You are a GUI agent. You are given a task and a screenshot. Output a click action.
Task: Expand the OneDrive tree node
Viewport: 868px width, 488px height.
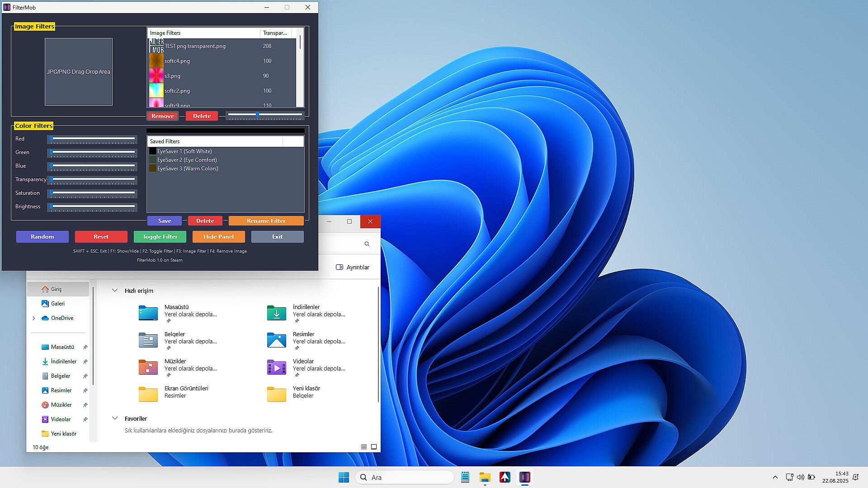33,318
